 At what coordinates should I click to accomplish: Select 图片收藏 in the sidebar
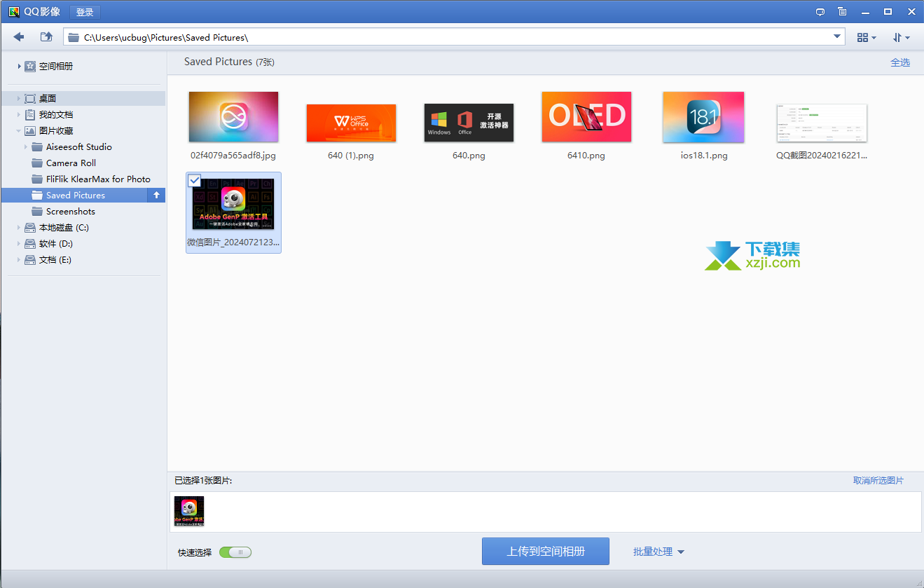coord(56,131)
